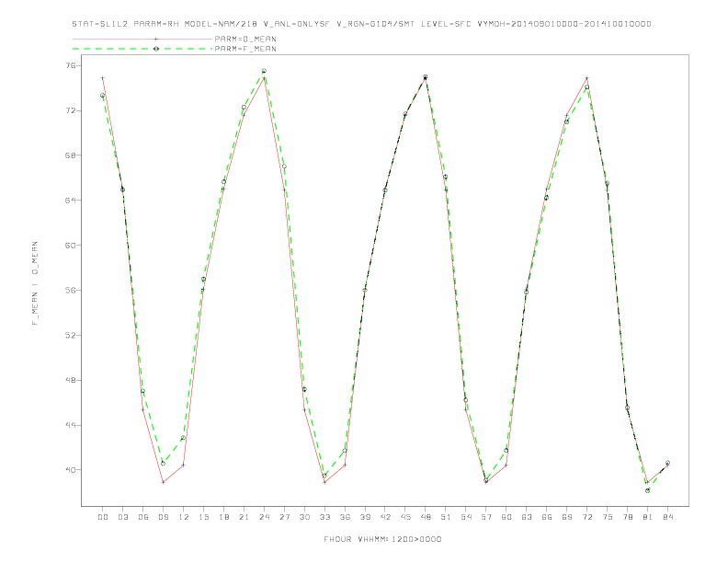Click the 63 tick label on the x-axis
728x563 pixels.
[x=527, y=517]
